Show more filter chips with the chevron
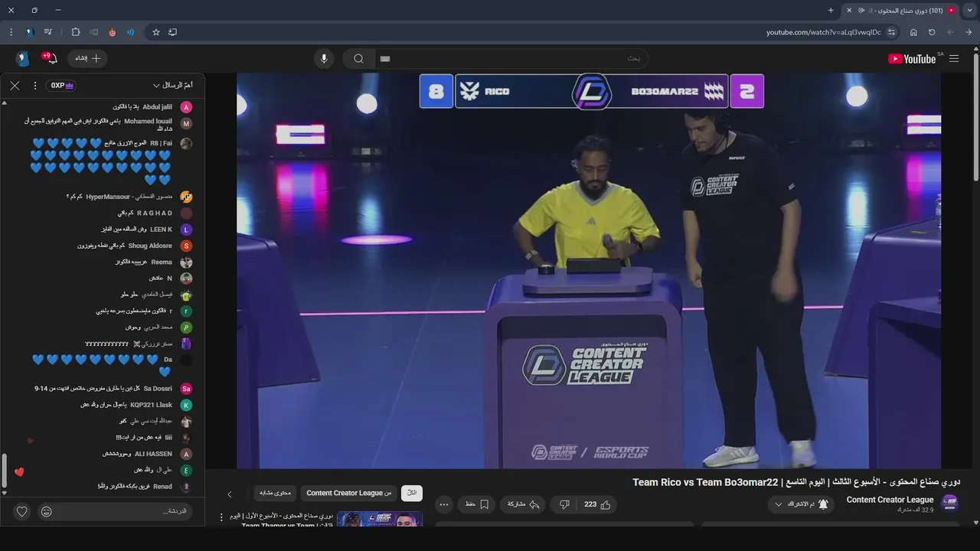The width and height of the screenshot is (980, 551). [229, 494]
